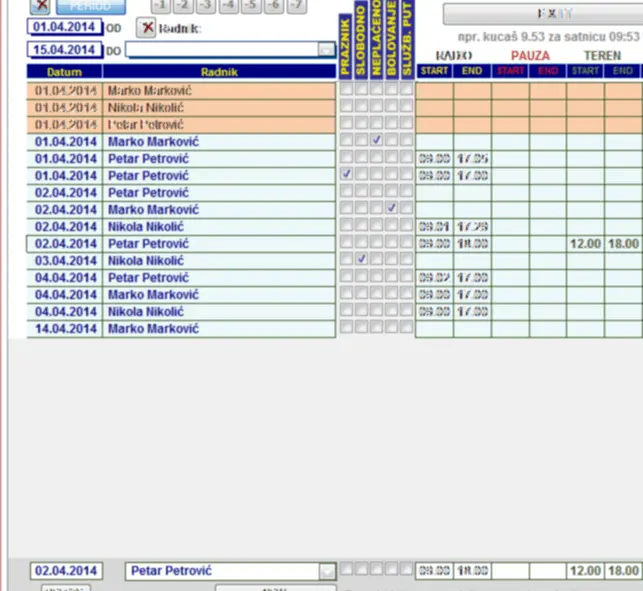Click the 01.04.2014 start date field
This screenshot has height=591, width=643.
pos(64,28)
